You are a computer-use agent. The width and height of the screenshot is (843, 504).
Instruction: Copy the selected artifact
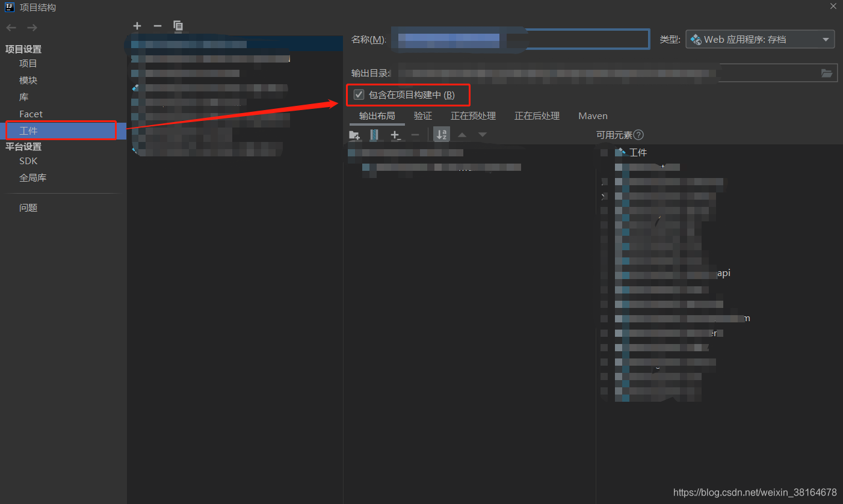pos(178,26)
